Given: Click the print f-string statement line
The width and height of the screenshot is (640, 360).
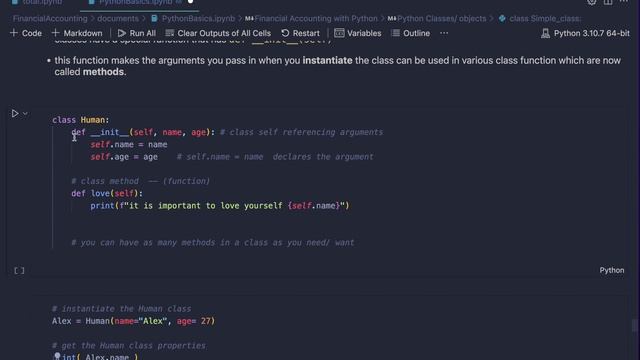Looking at the screenshot, I should 220,206.
